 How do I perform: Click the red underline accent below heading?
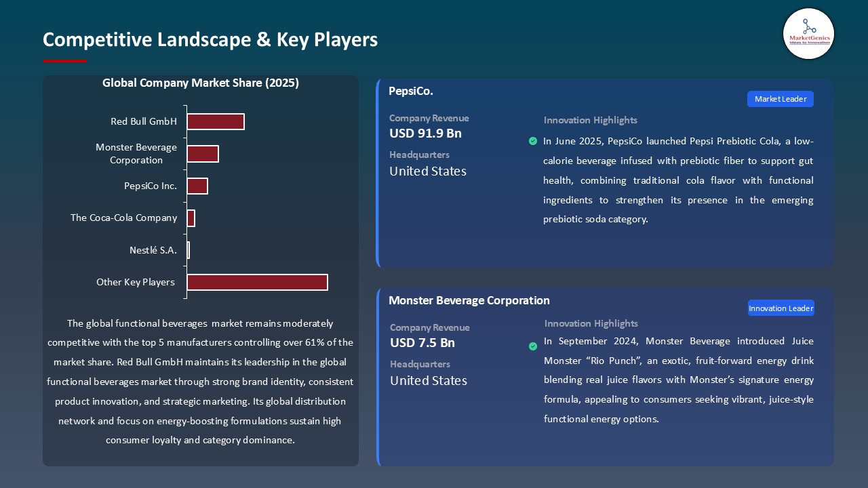pos(65,61)
